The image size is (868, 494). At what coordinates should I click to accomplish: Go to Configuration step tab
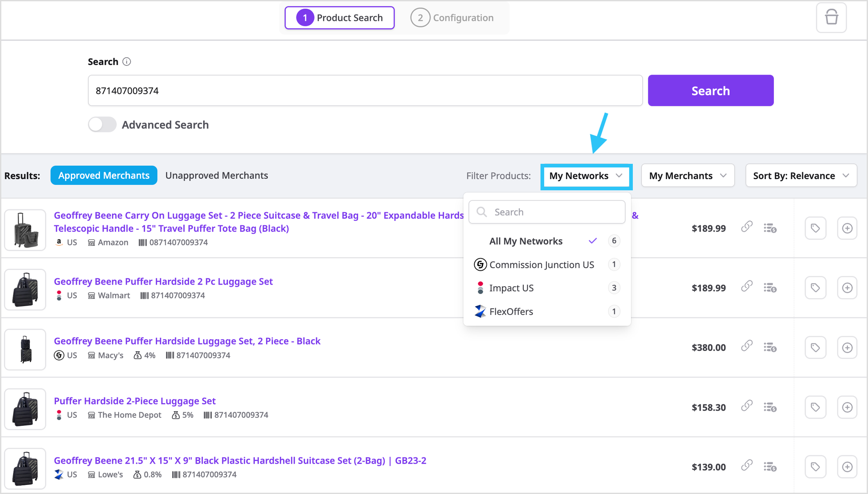[x=452, y=18]
